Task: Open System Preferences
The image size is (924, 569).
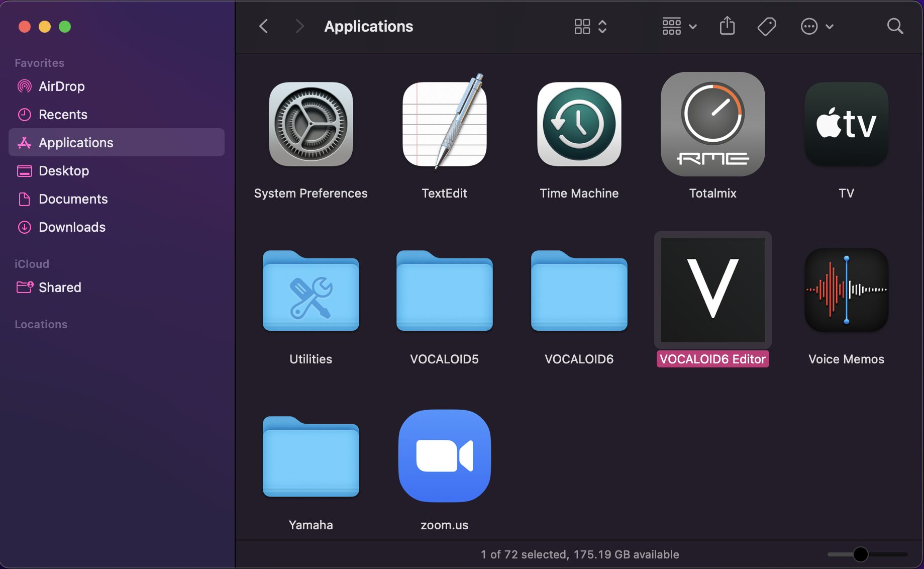Action: tap(311, 124)
